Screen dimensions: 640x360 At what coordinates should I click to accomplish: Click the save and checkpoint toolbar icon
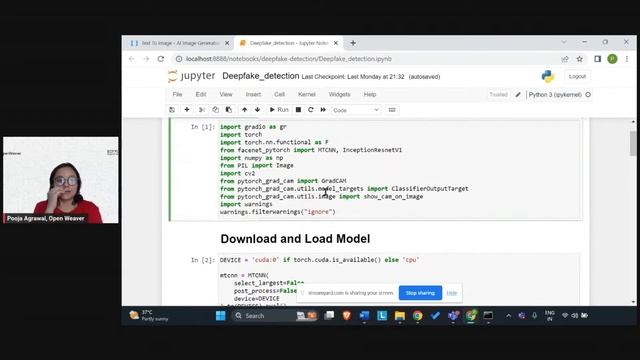pos(172,110)
